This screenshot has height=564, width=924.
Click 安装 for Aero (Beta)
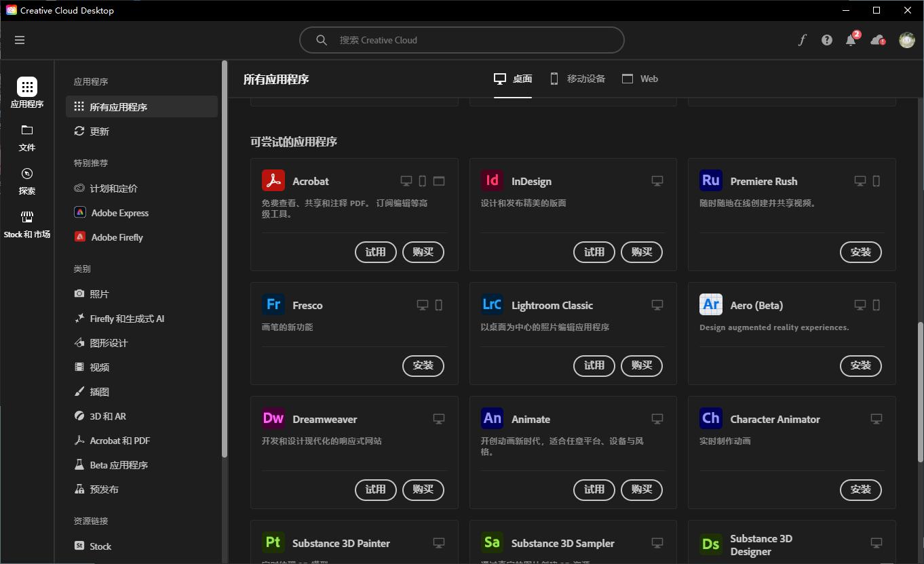pos(860,365)
